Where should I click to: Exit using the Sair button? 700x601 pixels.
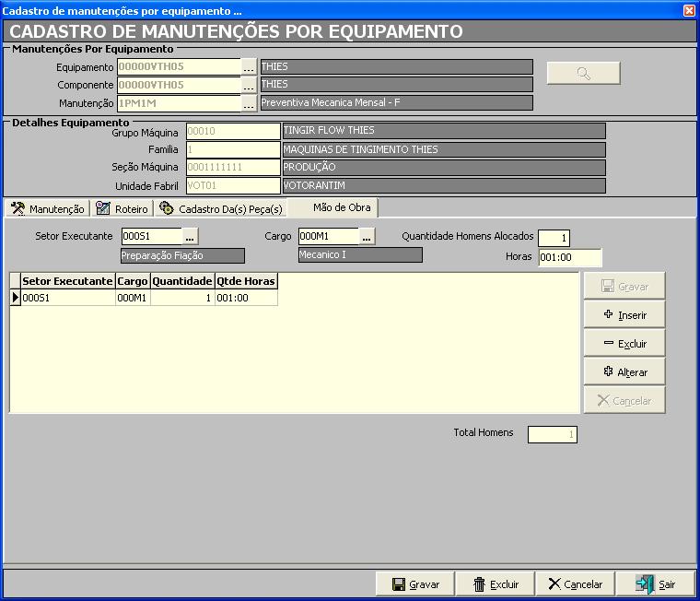656,584
